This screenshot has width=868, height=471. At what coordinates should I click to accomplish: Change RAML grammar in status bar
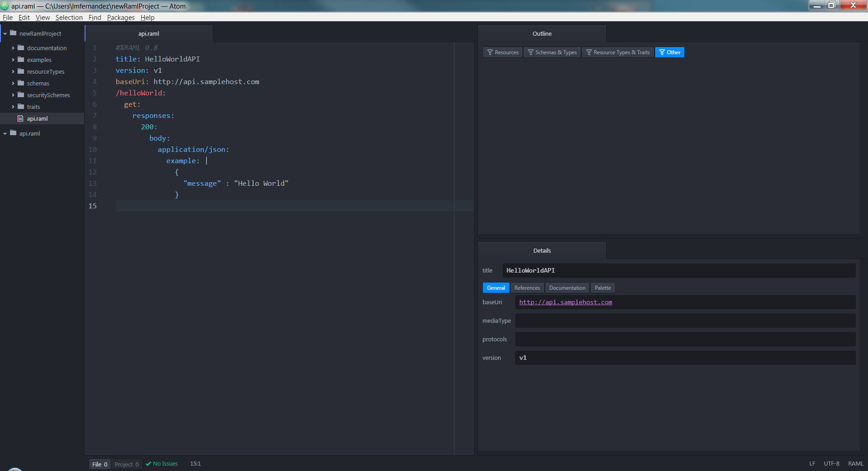(x=855, y=464)
